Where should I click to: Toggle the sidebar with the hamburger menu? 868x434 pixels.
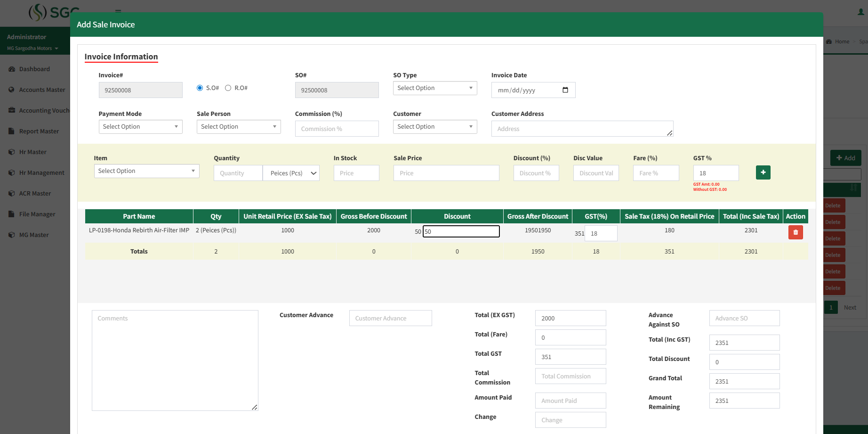(118, 11)
